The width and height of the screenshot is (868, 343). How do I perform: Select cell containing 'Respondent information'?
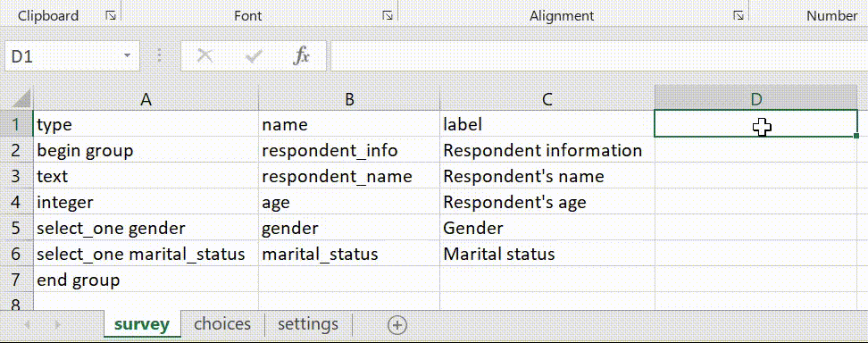tap(547, 149)
